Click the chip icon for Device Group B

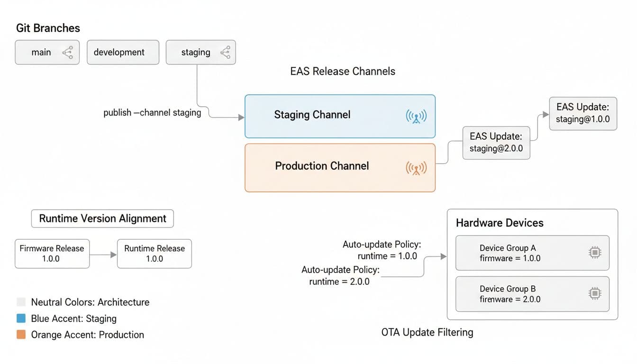[x=594, y=294]
